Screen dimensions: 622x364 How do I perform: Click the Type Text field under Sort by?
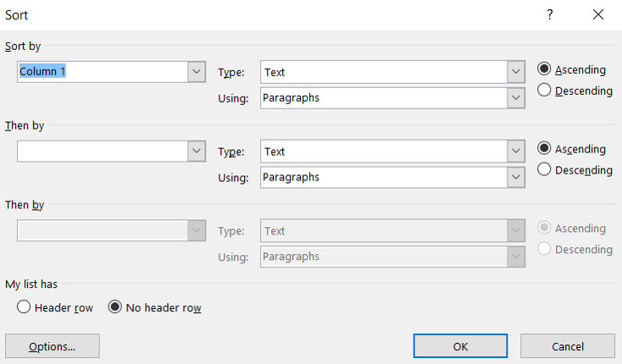click(x=384, y=72)
